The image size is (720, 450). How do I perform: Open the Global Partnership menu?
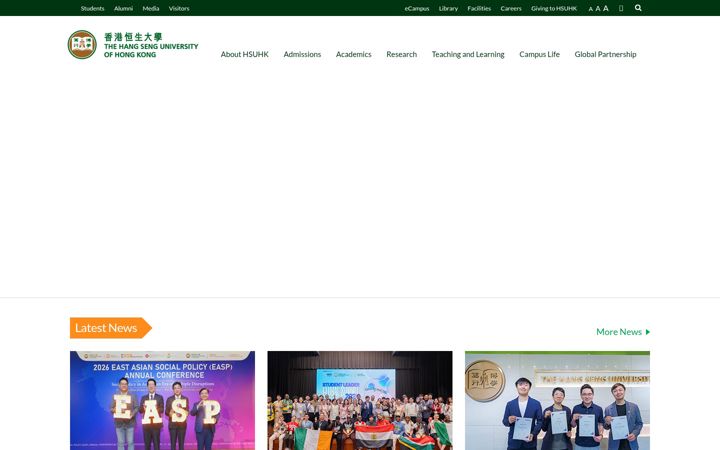(605, 54)
